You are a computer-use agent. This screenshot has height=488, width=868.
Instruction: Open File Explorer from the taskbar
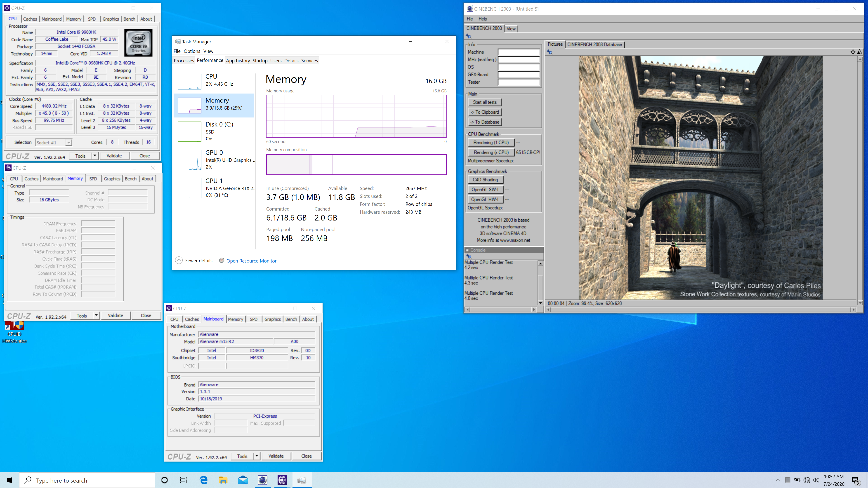(x=223, y=480)
